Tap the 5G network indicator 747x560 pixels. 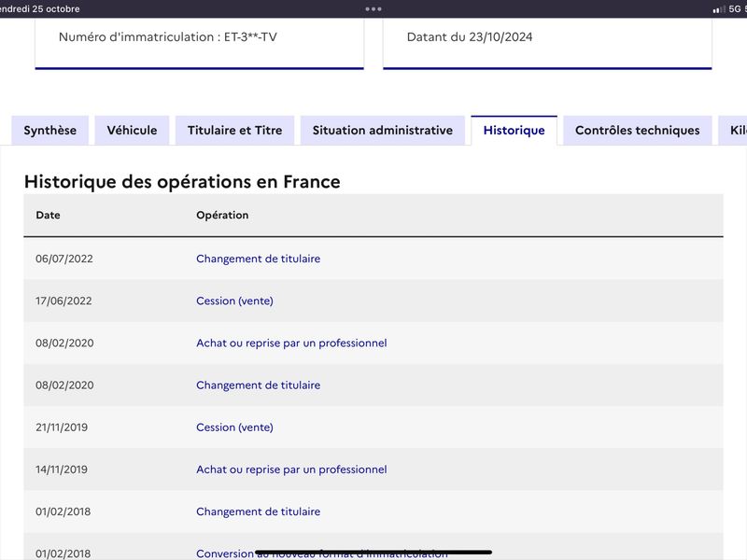735,9
